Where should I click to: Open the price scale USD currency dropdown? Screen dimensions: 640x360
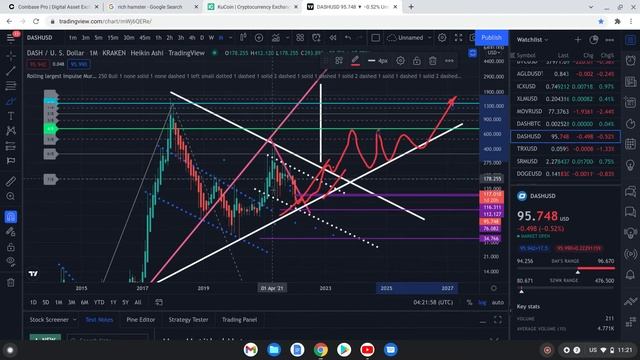pos(493,53)
